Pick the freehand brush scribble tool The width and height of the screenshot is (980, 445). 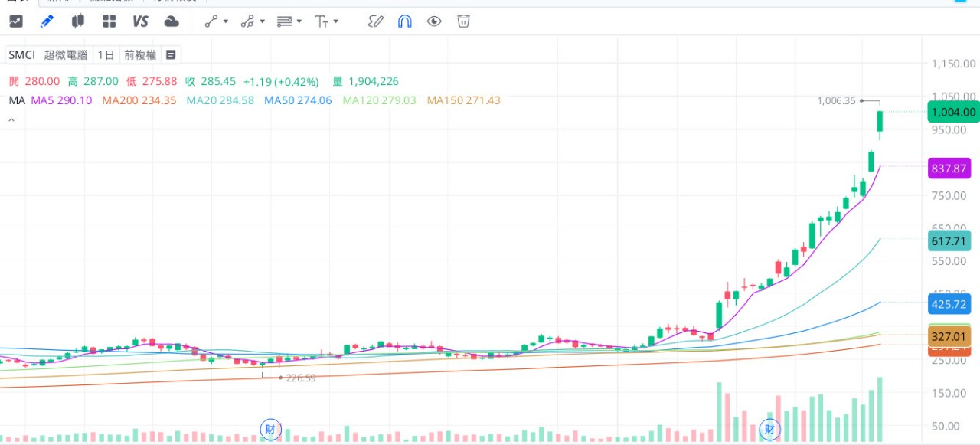pos(375,21)
